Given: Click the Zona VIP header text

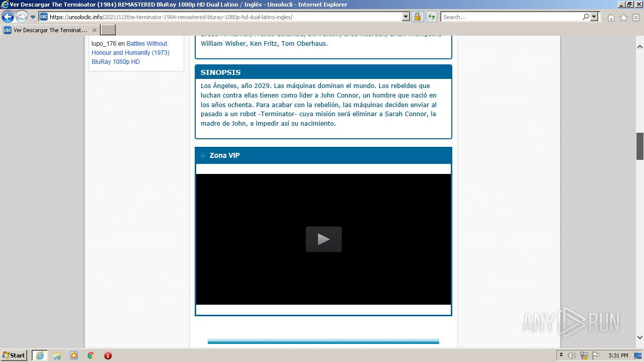Looking at the screenshot, I should (x=224, y=155).
